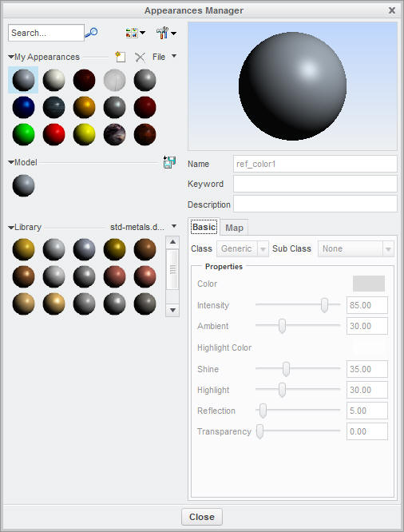
Task: Click the save model appearances icon
Action: coord(169,162)
